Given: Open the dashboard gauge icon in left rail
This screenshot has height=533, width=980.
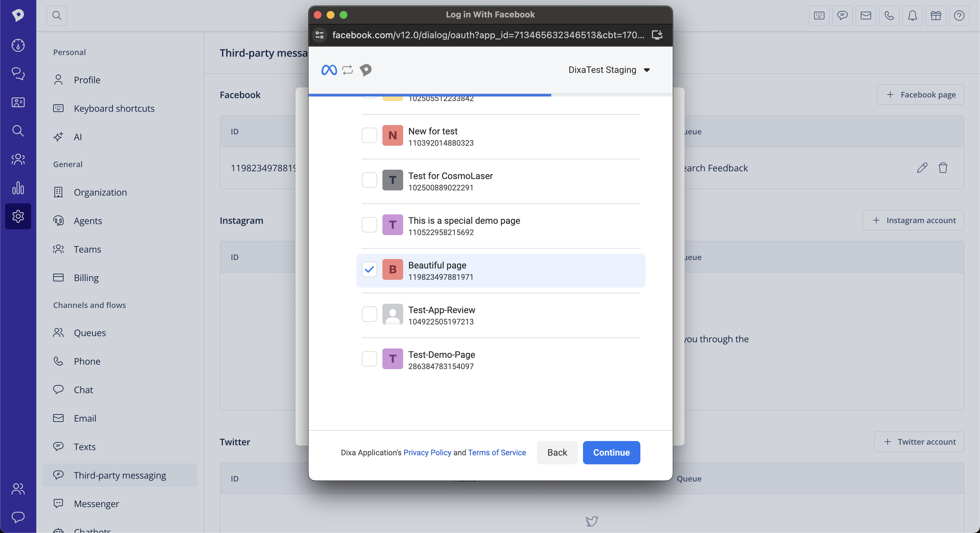Looking at the screenshot, I should 18,45.
